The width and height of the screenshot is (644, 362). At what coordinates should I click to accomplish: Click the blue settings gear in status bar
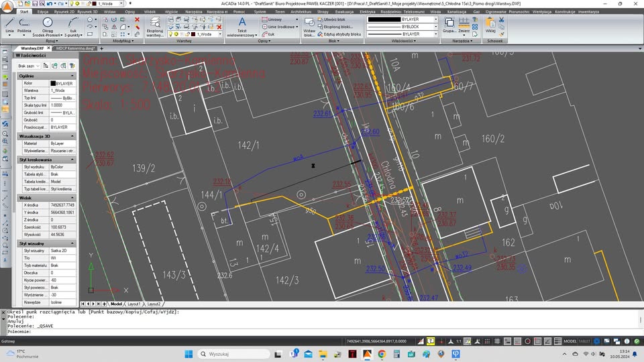[597, 341]
